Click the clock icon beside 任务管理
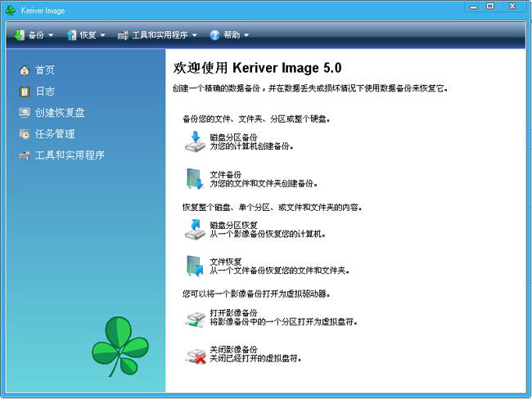 (25, 134)
